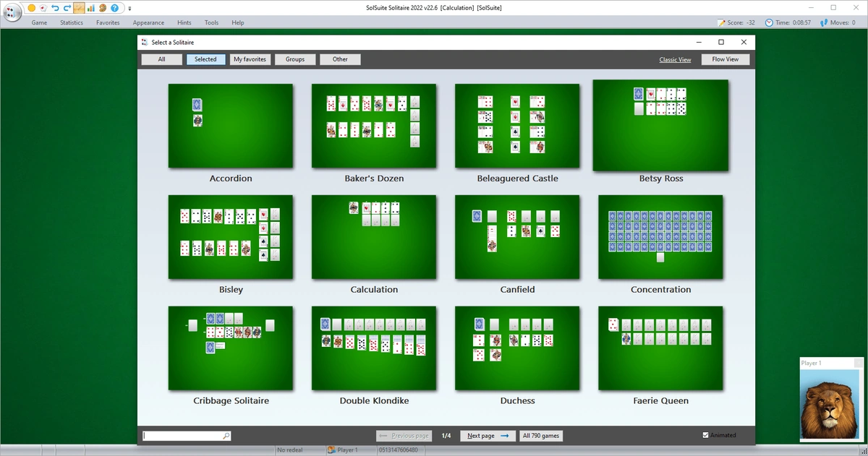This screenshot has width=868, height=456.
Task: Click the Double Klondike game name label
Action: coord(375,401)
